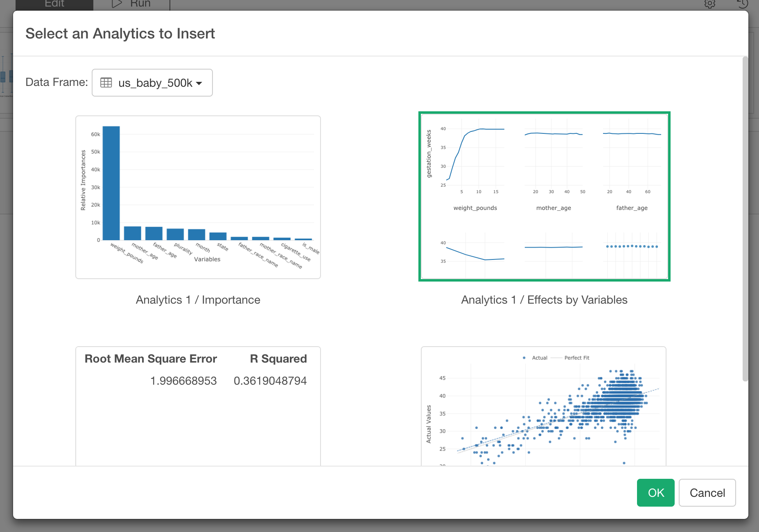Click the dialog's vertical scrollbar
Screen dimensions: 759x532
745,219
